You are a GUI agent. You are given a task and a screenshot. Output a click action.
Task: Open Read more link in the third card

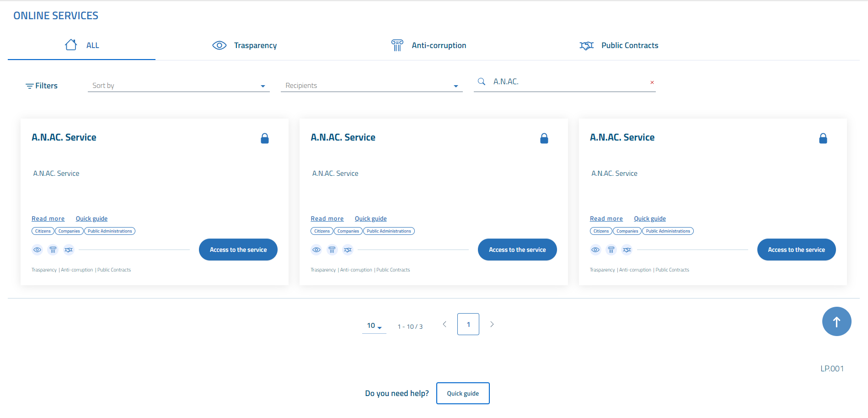pyautogui.click(x=606, y=219)
